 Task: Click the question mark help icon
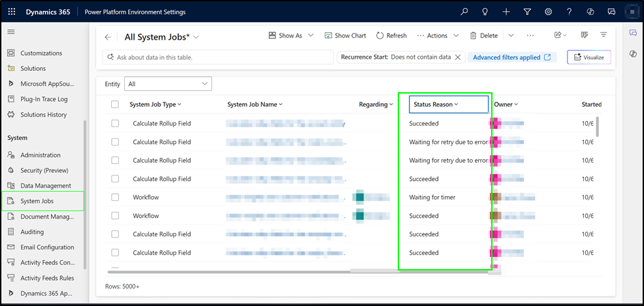[569, 12]
